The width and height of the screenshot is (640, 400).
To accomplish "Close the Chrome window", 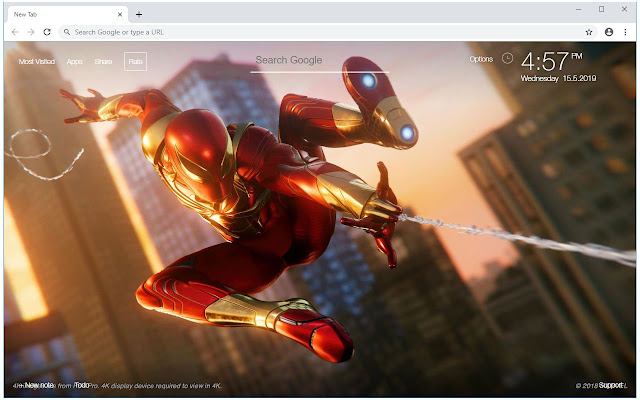I will pyautogui.click(x=624, y=9).
